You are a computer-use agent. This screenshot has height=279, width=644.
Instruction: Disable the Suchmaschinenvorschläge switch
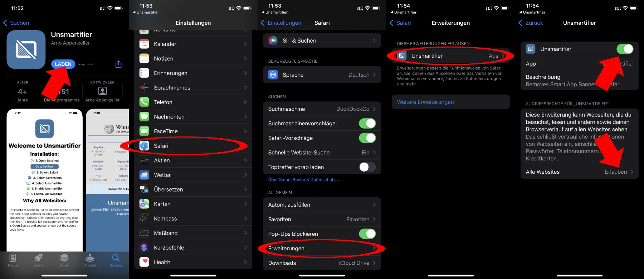(x=367, y=124)
